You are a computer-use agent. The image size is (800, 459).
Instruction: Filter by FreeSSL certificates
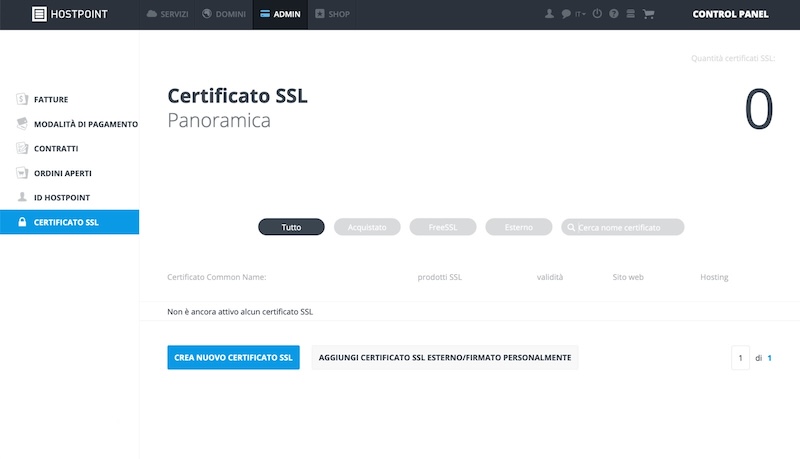(x=443, y=227)
